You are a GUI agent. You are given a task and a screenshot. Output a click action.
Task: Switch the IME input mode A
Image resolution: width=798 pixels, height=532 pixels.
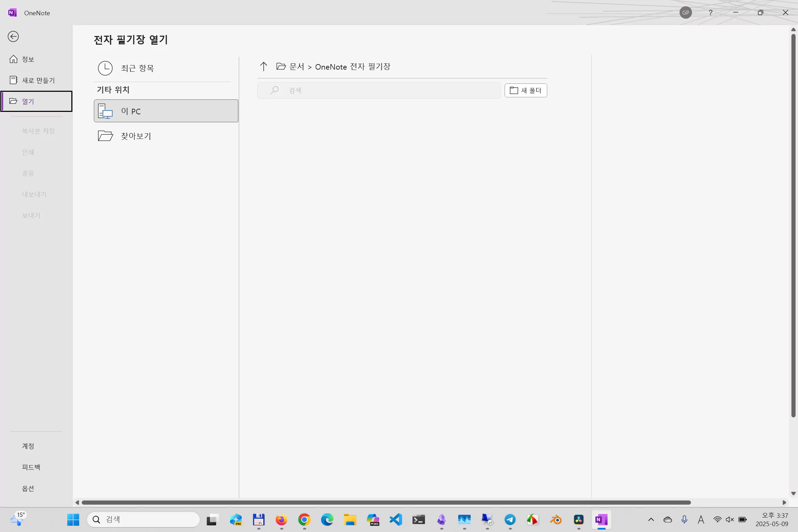tap(701, 520)
